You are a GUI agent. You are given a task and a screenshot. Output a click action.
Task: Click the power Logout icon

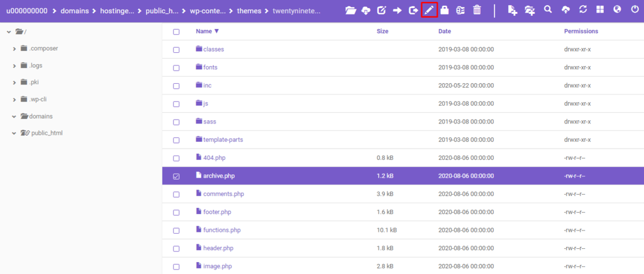pyautogui.click(x=635, y=9)
